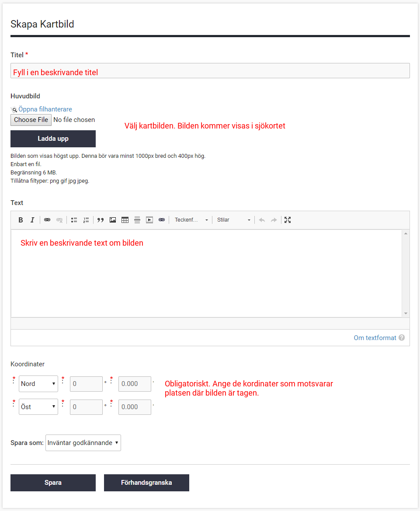Insert a horizontal line
The height and width of the screenshot is (511, 420).
pos(137,220)
